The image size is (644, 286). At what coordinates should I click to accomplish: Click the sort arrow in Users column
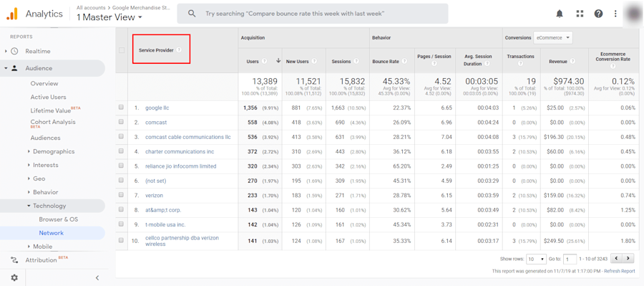278,61
